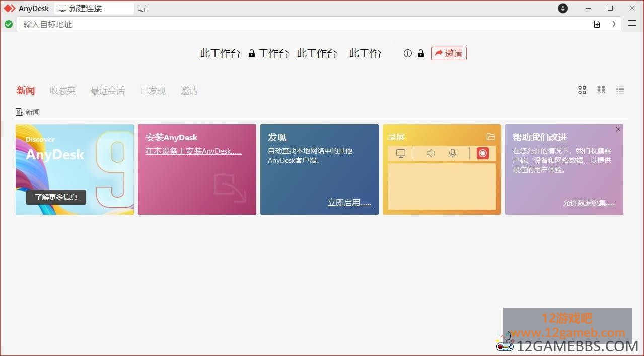The height and width of the screenshot is (356, 644).
Task: Open the hamburger main menu icon
Action: tap(632, 24)
